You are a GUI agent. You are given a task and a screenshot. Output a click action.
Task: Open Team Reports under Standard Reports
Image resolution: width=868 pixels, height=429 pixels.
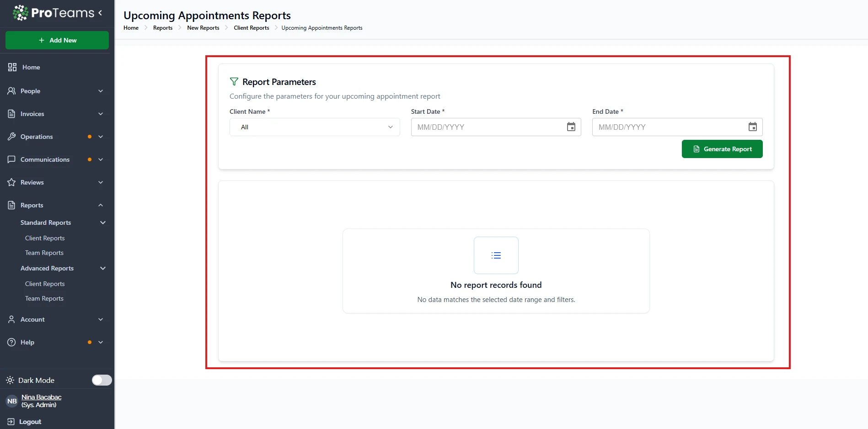coord(44,253)
